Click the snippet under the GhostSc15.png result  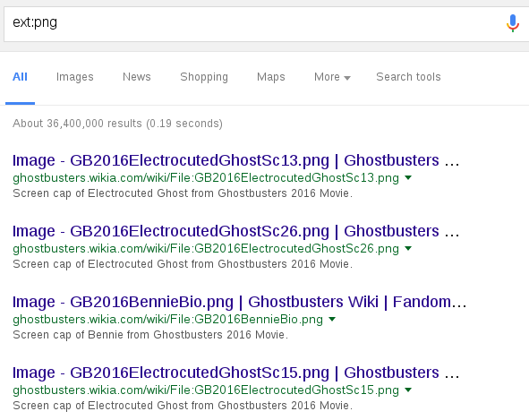click(x=183, y=405)
